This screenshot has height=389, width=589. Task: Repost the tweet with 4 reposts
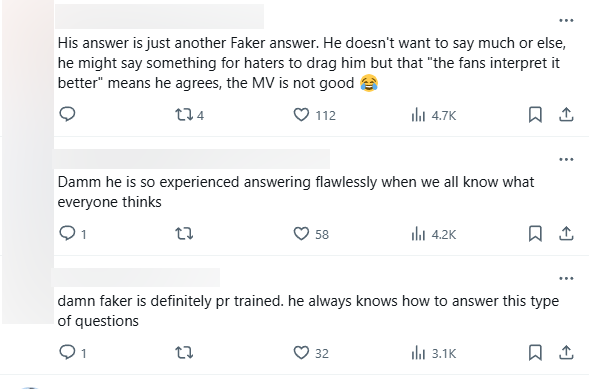(x=189, y=115)
